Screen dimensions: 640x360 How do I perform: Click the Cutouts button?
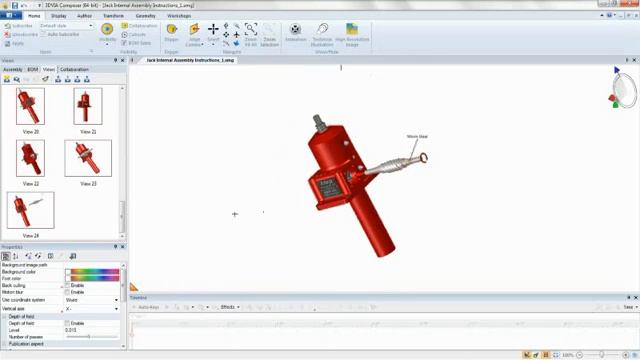click(133, 34)
